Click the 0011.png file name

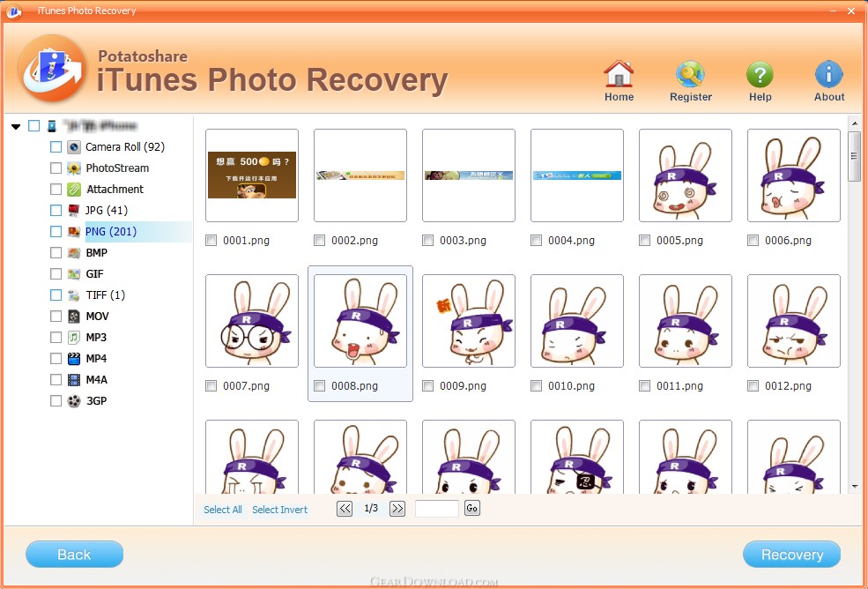(x=679, y=385)
